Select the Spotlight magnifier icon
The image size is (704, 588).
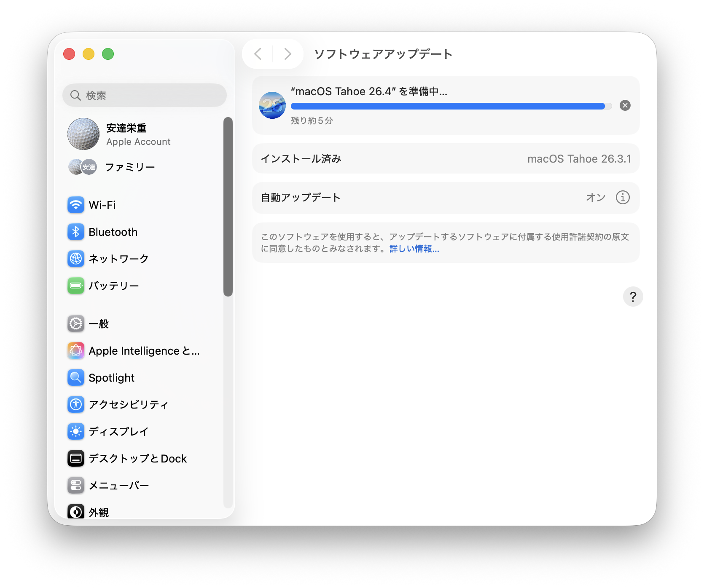[x=76, y=378]
